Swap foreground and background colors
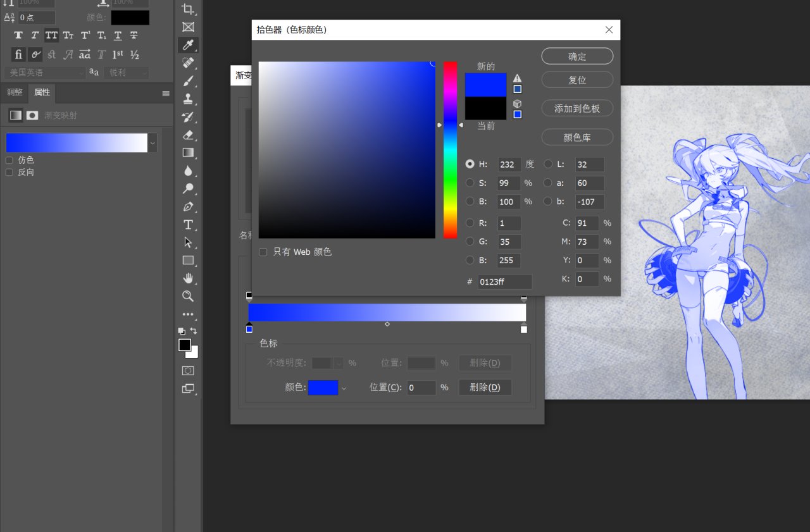This screenshot has height=532, width=810. [194, 331]
